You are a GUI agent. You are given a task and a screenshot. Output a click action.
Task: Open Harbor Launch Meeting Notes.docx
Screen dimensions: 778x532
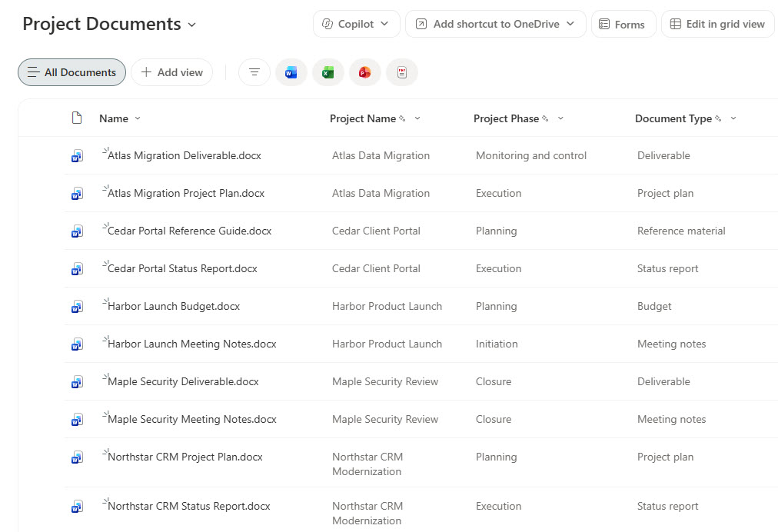pyautogui.click(x=192, y=344)
